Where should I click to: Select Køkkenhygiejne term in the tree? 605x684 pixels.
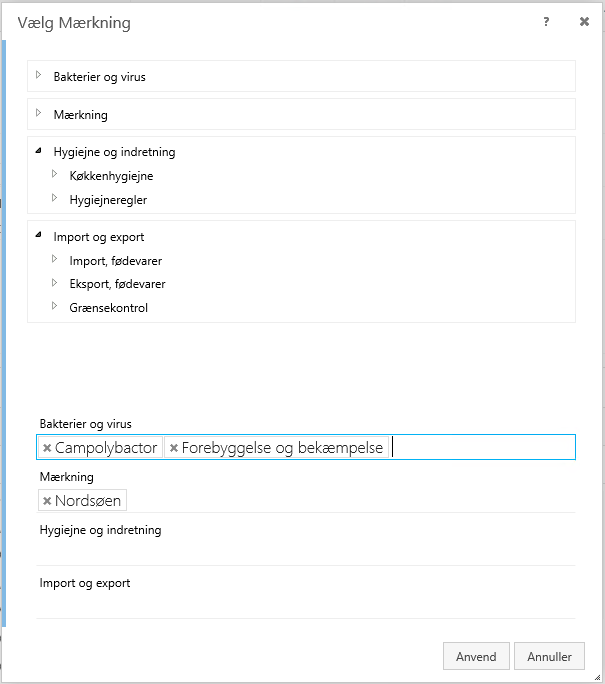111,176
